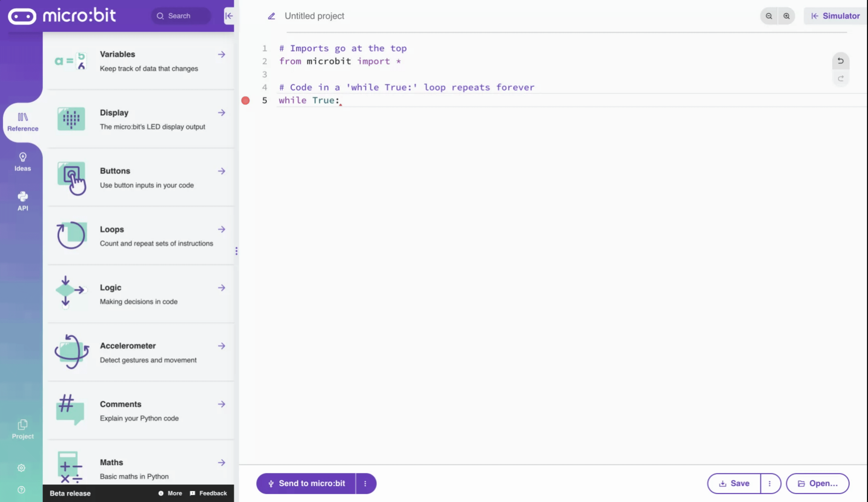Toggle the API panel view
868x502 pixels.
click(22, 201)
